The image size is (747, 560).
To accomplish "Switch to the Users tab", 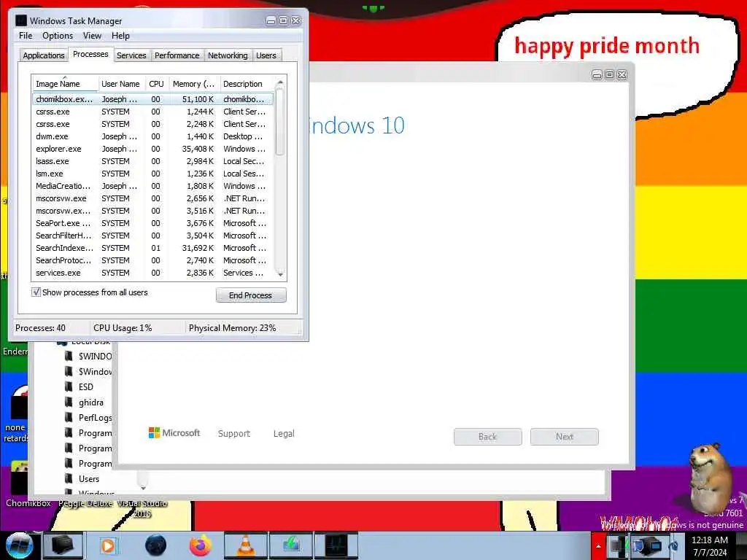I will 266,55.
